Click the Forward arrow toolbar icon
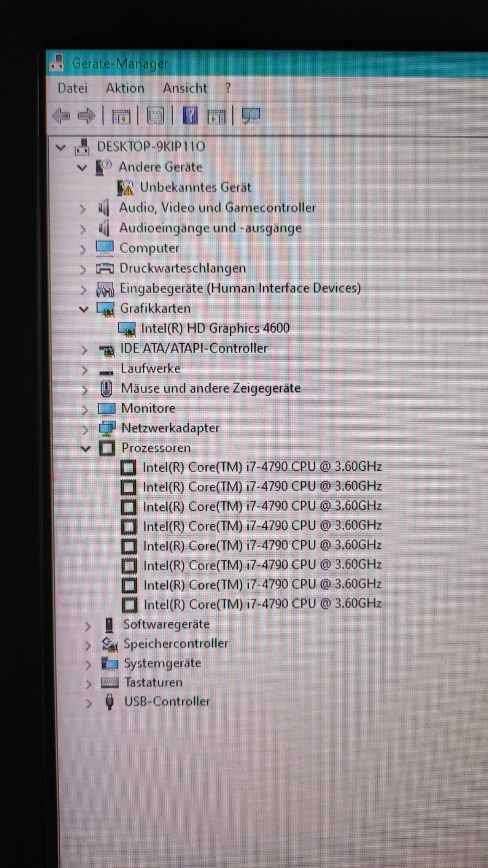The width and height of the screenshot is (488, 868). (86, 116)
